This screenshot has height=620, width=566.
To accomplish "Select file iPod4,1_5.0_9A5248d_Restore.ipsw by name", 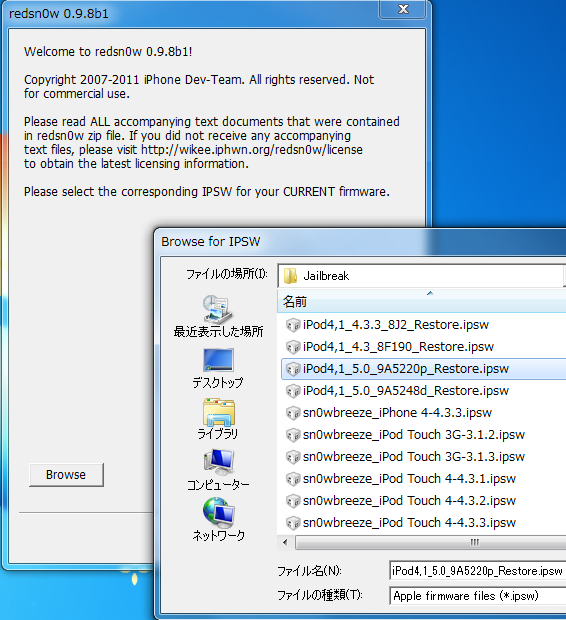I will pyautogui.click(x=406, y=391).
